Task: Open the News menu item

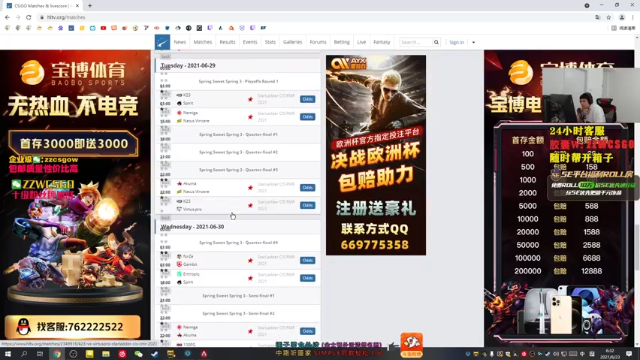Action: (180, 42)
